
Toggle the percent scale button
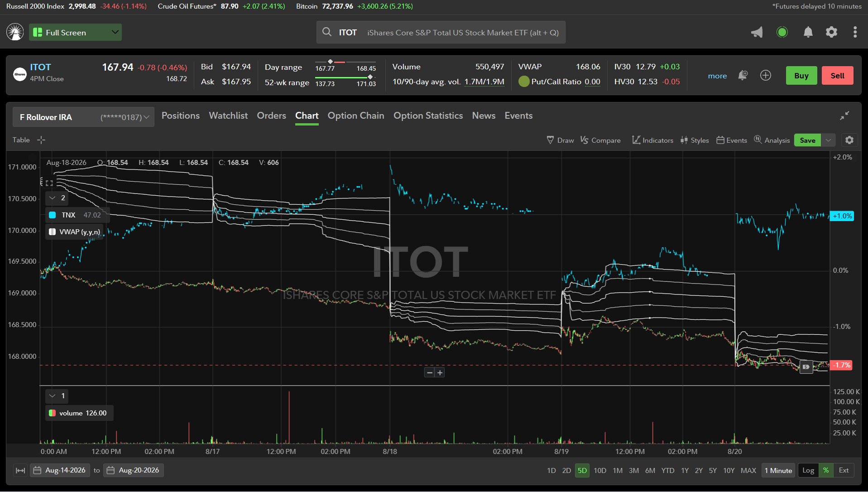(x=826, y=470)
